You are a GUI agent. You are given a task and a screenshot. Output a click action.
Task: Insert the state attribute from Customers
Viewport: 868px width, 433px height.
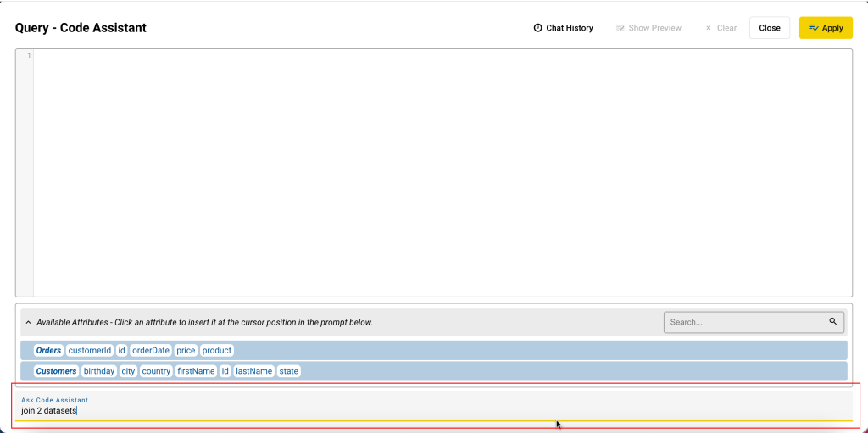pyautogui.click(x=288, y=371)
